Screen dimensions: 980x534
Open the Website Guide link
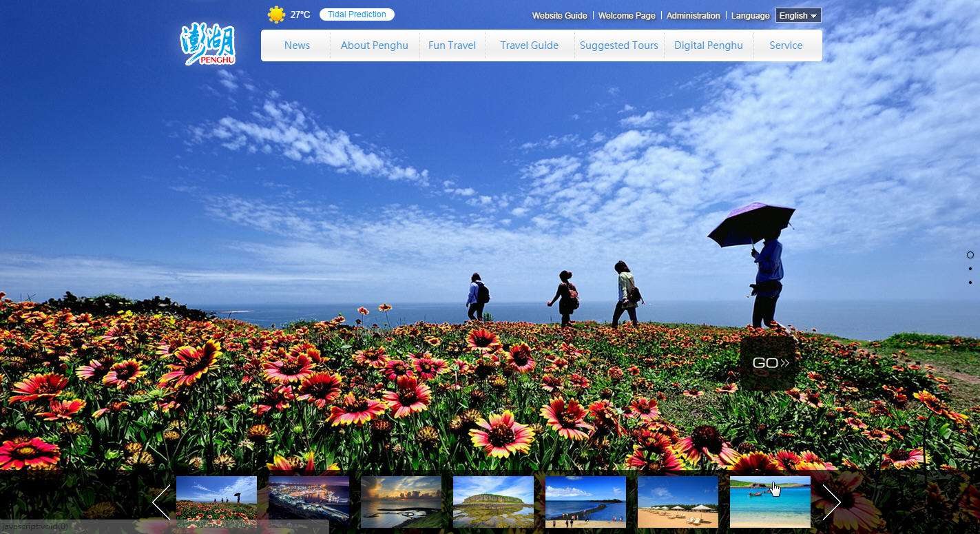pyautogui.click(x=559, y=15)
